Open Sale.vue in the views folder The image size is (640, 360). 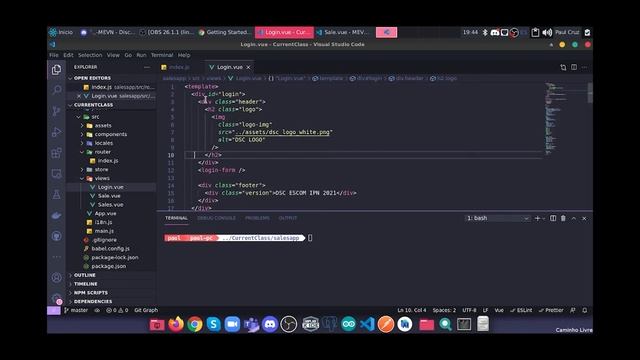109,196
